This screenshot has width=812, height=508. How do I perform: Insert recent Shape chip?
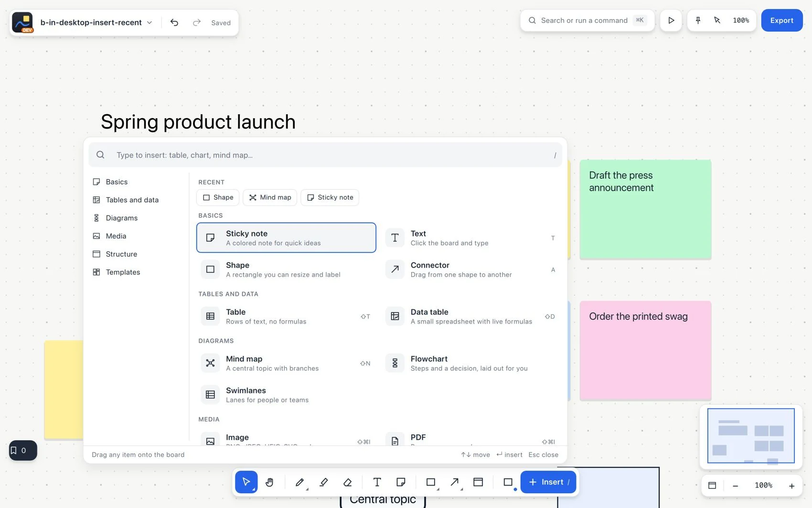(x=218, y=197)
